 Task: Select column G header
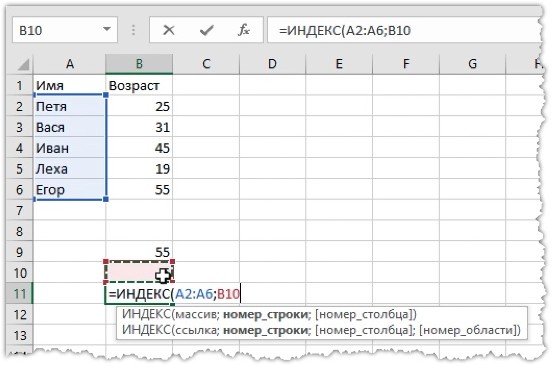coord(472,64)
